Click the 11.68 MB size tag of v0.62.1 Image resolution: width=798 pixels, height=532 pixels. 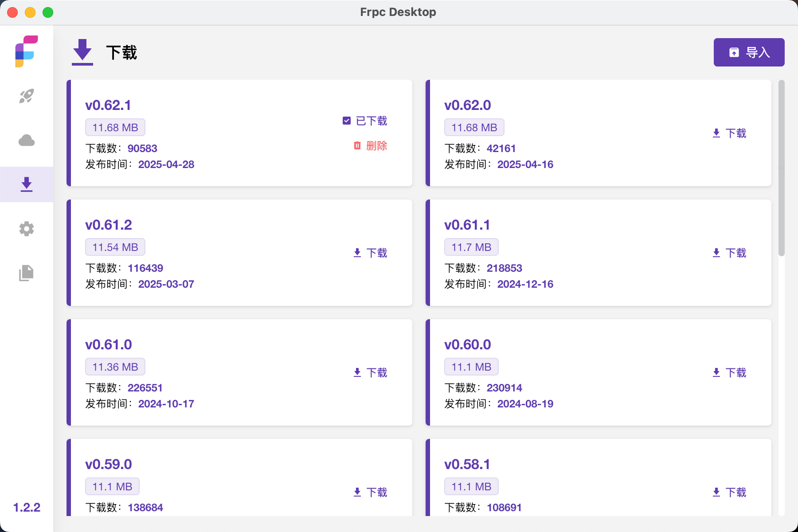tap(115, 128)
